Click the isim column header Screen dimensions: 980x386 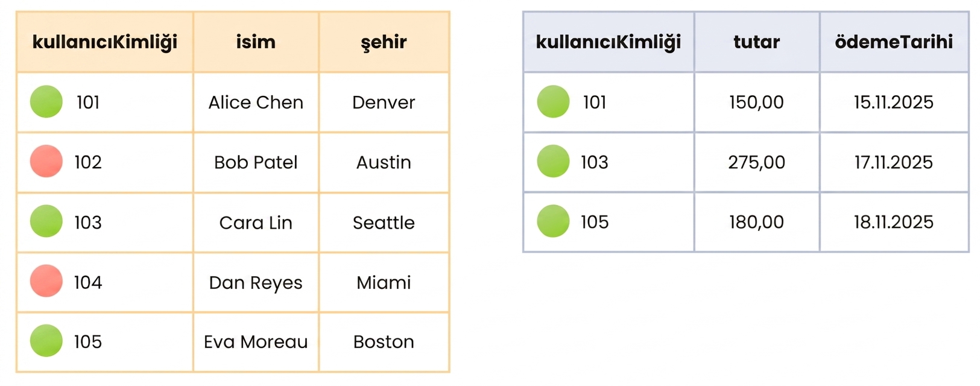click(256, 42)
